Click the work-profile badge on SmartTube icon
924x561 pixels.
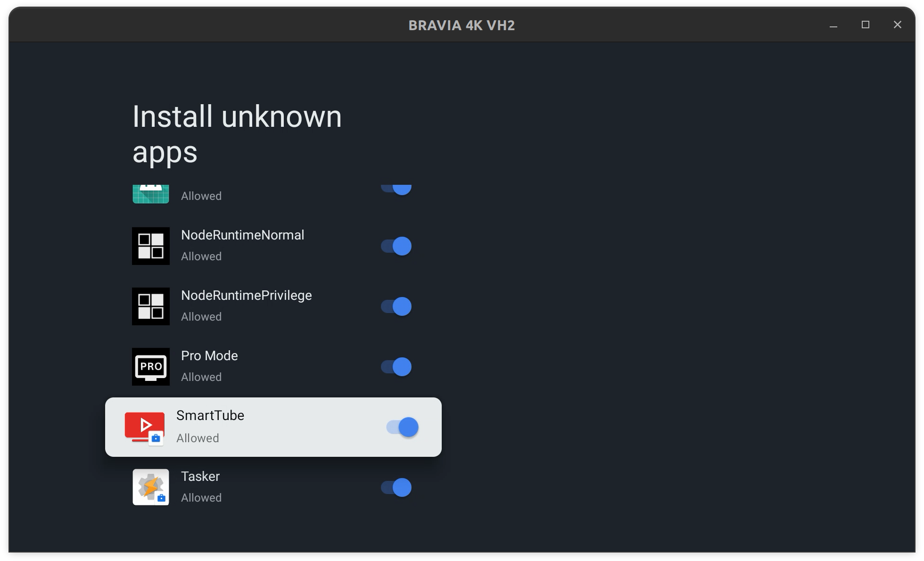click(x=157, y=438)
